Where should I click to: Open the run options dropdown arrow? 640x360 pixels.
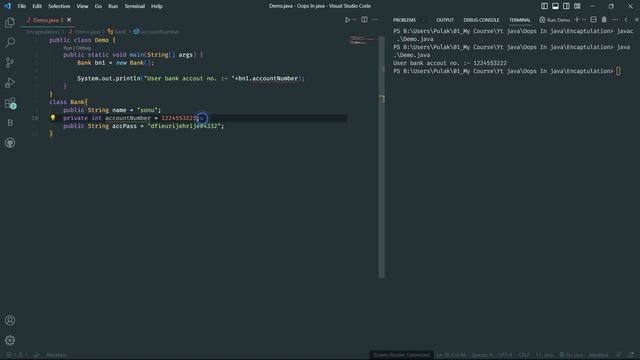click(x=354, y=20)
